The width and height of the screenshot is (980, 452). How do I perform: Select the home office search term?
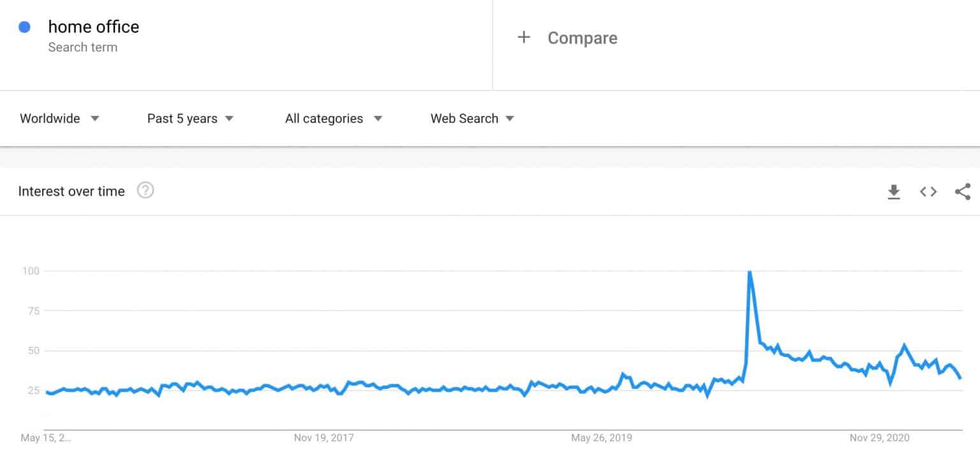pos(93,27)
